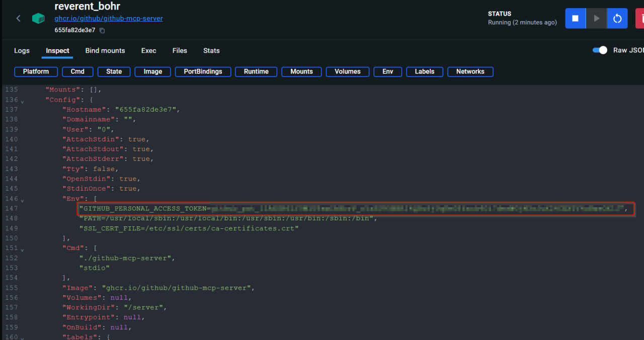Restart the container with the circular arrow

point(617,18)
